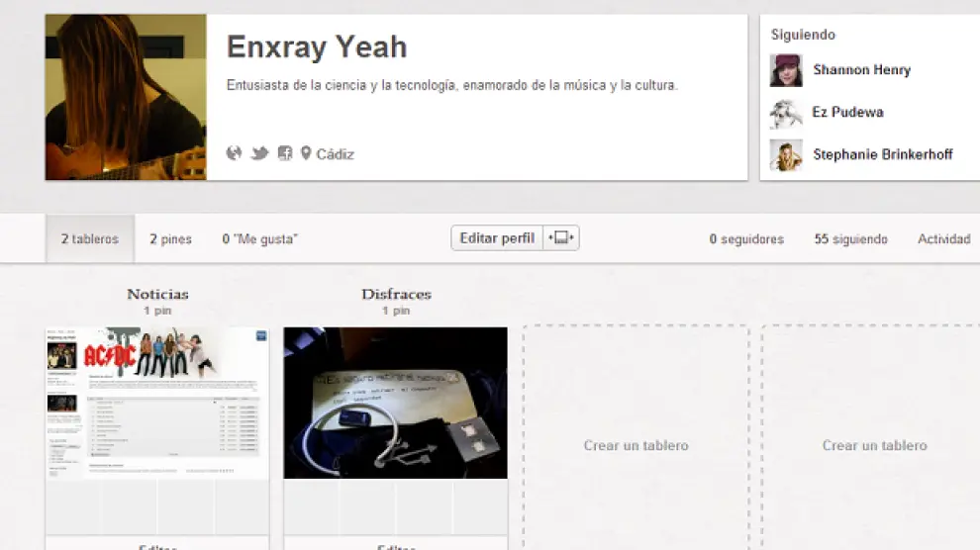Open the 55 siguiendo list
The width and height of the screenshot is (980, 550).
(x=850, y=239)
